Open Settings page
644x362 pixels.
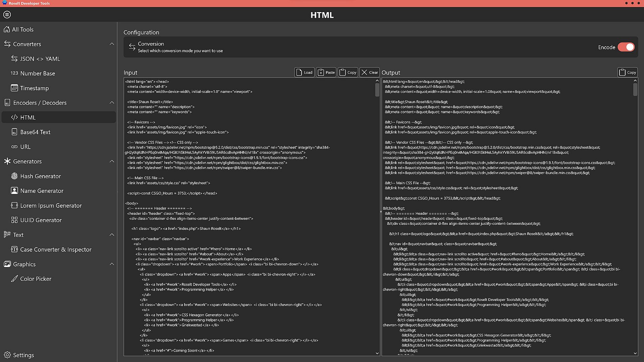pos(59,355)
